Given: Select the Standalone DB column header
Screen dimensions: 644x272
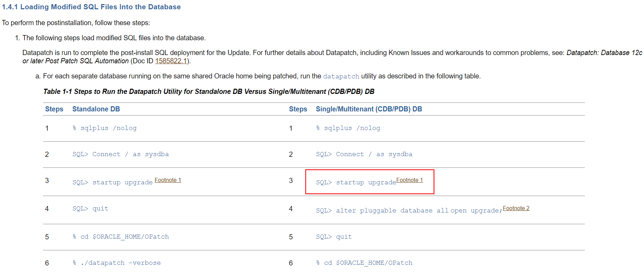Looking at the screenshot, I should tap(96, 109).
